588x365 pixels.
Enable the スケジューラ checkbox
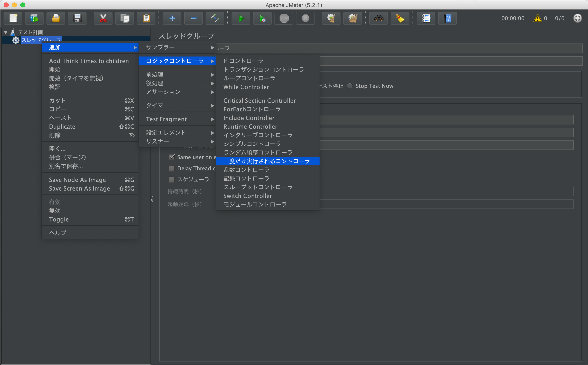point(172,179)
